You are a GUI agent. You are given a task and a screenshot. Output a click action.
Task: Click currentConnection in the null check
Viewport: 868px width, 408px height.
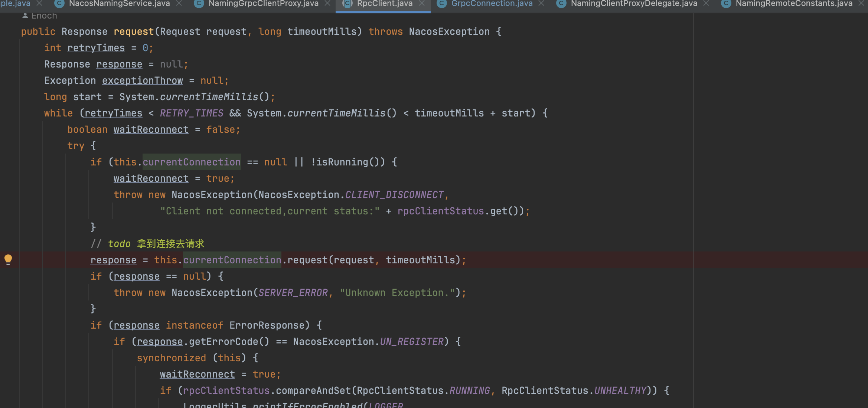tap(192, 162)
